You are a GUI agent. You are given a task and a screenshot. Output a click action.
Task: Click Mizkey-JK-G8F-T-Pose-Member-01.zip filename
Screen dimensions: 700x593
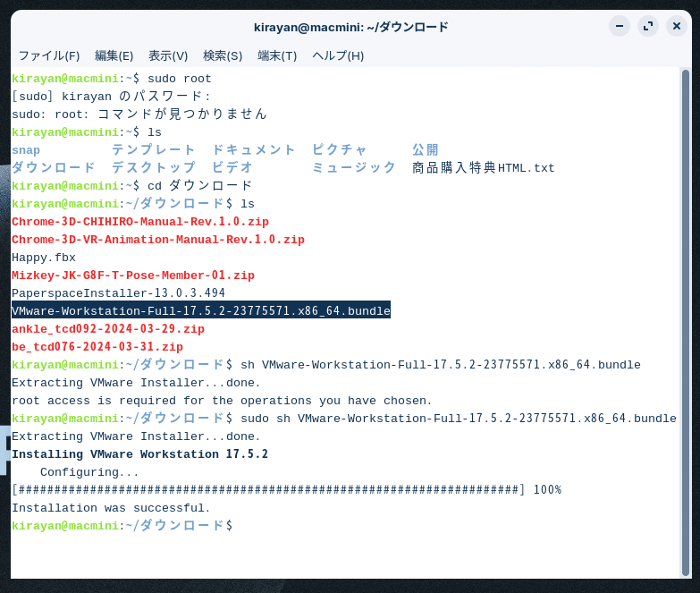click(x=133, y=275)
